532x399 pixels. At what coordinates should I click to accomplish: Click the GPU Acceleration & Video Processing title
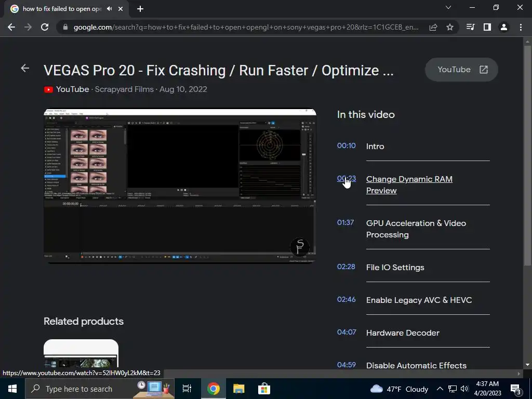click(x=416, y=229)
